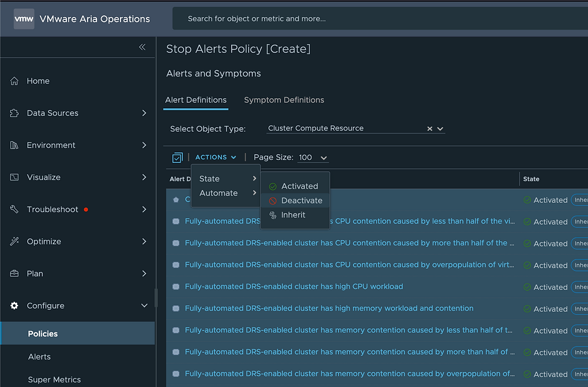Image resolution: width=588 pixels, height=387 pixels.
Task: Select checkbox for memory contention less than half row
Action: (x=176, y=330)
